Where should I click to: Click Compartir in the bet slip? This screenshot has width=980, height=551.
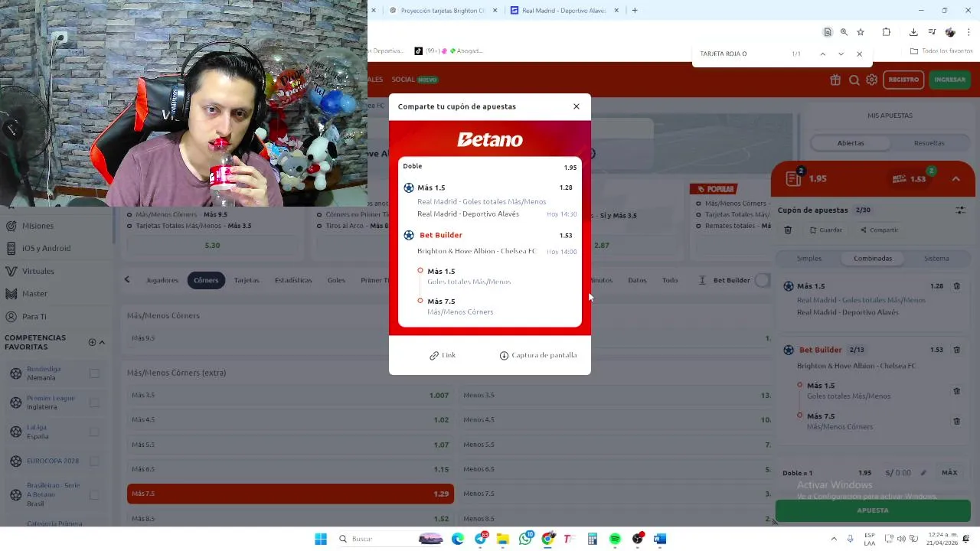click(879, 230)
